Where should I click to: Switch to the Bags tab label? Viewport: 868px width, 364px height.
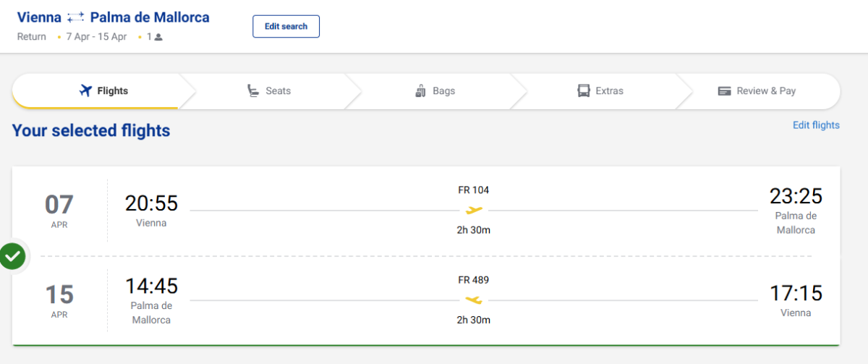[443, 91]
